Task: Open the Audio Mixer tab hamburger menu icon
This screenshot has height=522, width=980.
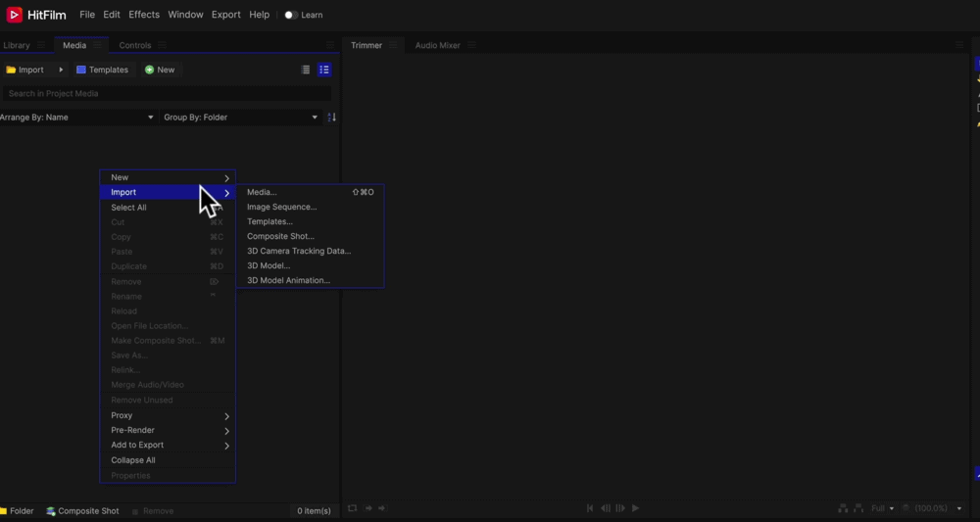Action: coord(472,45)
